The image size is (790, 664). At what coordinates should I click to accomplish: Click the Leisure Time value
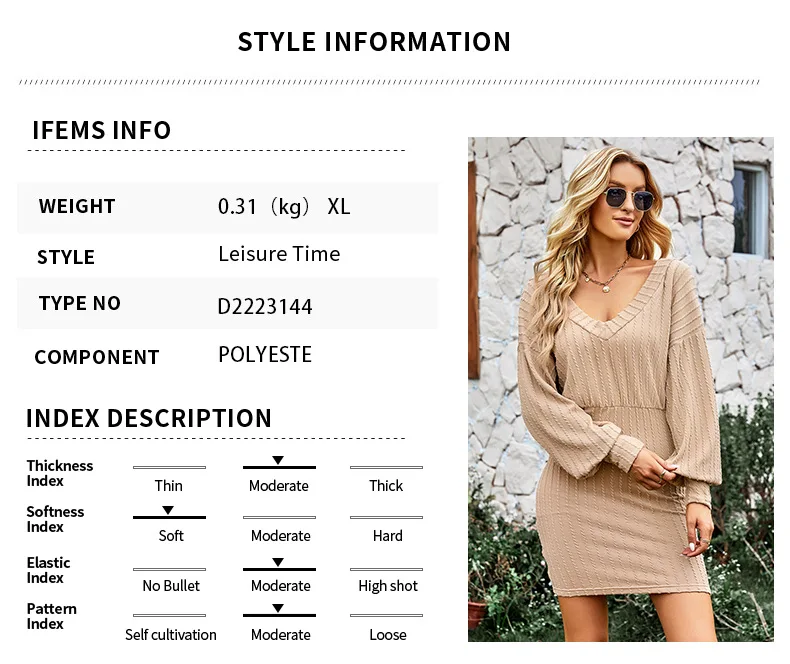(280, 253)
